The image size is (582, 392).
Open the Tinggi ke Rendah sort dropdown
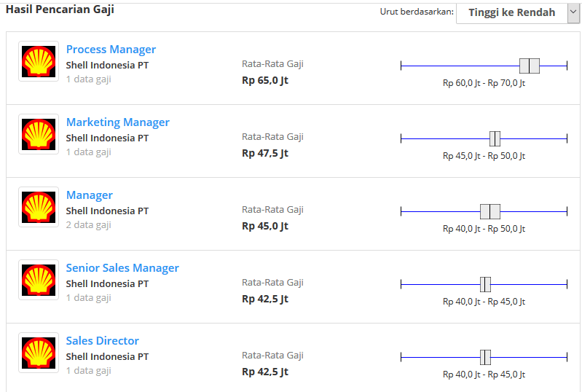coord(511,12)
